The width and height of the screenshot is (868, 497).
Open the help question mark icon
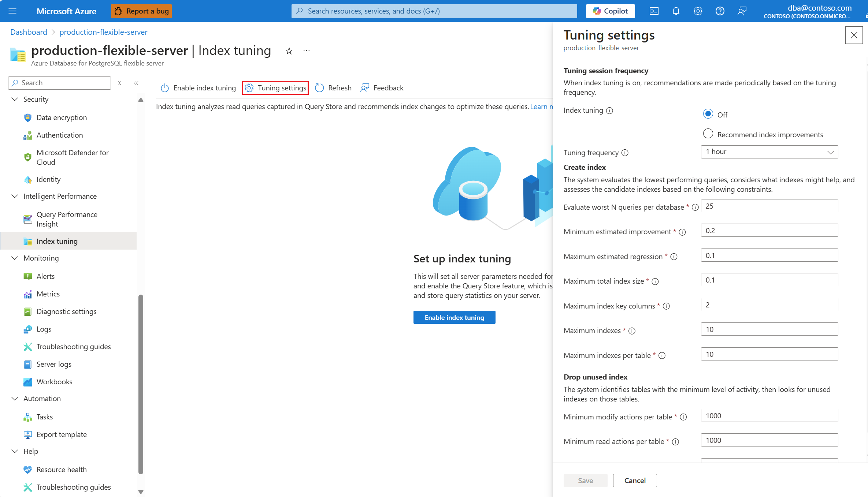coord(720,11)
